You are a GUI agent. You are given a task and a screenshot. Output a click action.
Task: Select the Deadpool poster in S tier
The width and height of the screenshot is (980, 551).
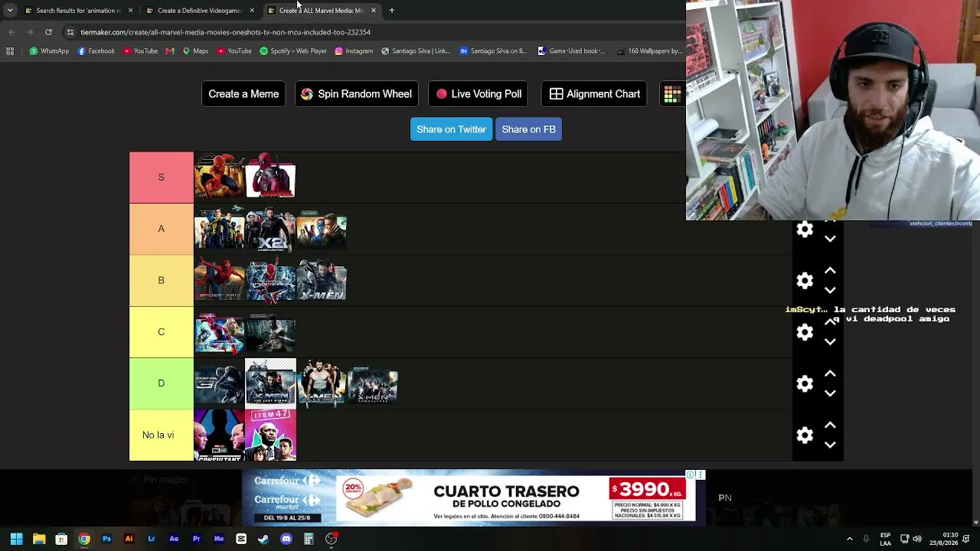pyautogui.click(x=270, y=178)
